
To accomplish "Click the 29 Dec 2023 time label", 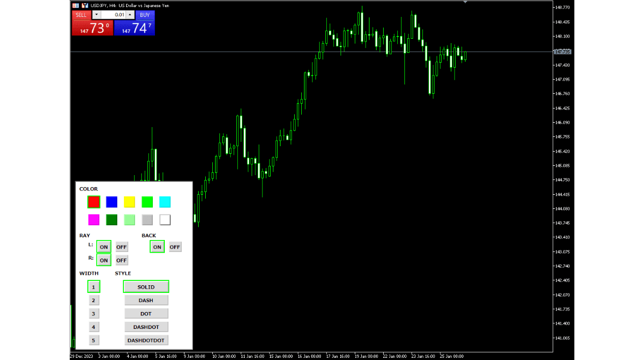I will 82,356.
